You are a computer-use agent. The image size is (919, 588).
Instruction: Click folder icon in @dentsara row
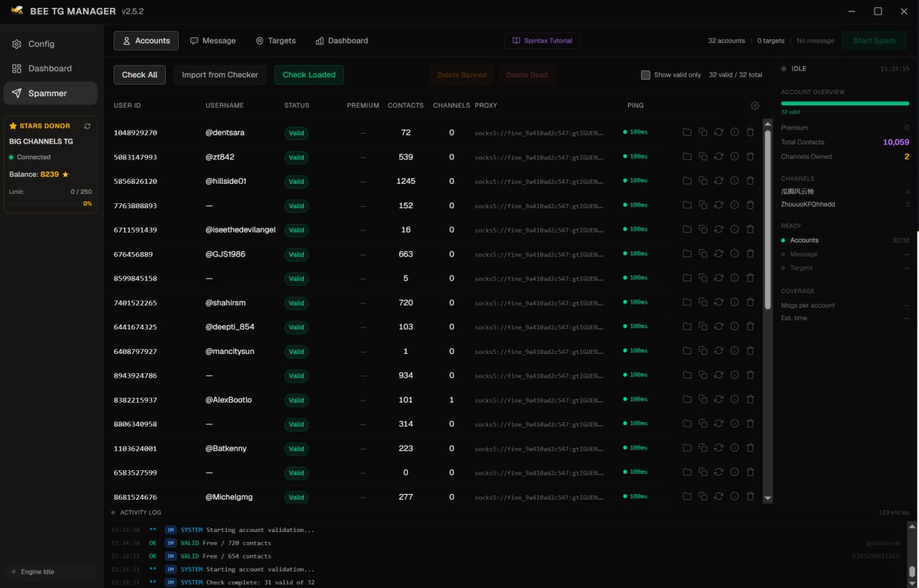pyautogui.click(x=687, y=133)
